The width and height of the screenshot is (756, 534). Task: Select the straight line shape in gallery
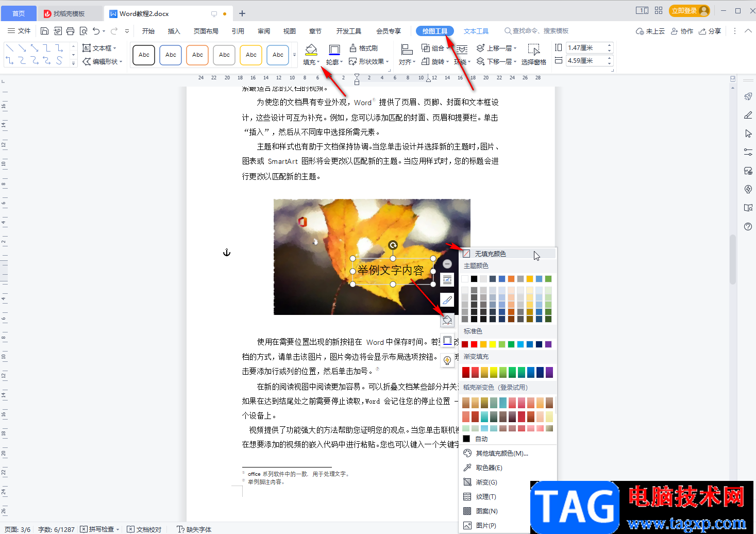pyautogui.click(x=10, y=48)
